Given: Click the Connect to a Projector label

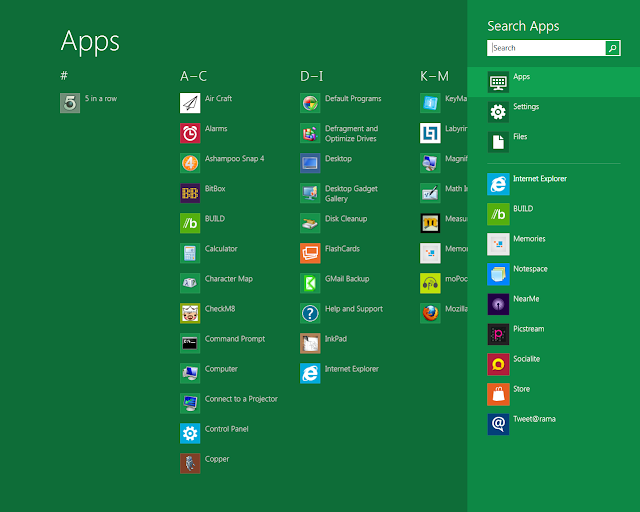Looking at the screenshot, I should [241, 399].
